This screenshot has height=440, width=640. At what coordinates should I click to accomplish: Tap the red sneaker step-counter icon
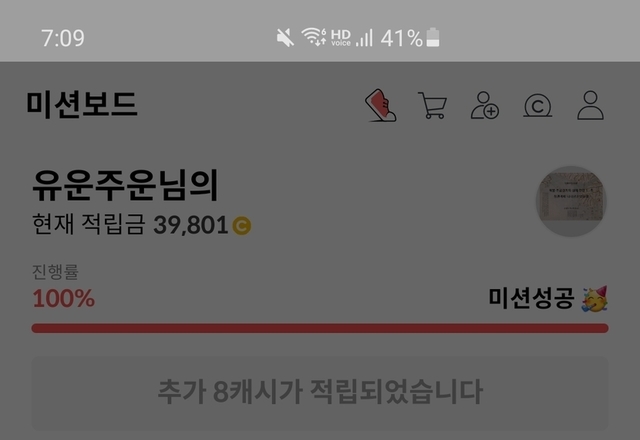pos(380,105)
